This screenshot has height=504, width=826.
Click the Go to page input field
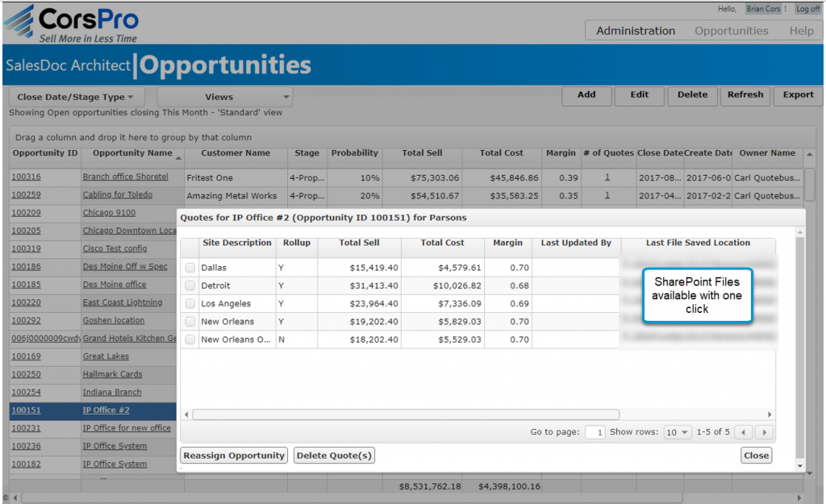click(595, 431)
